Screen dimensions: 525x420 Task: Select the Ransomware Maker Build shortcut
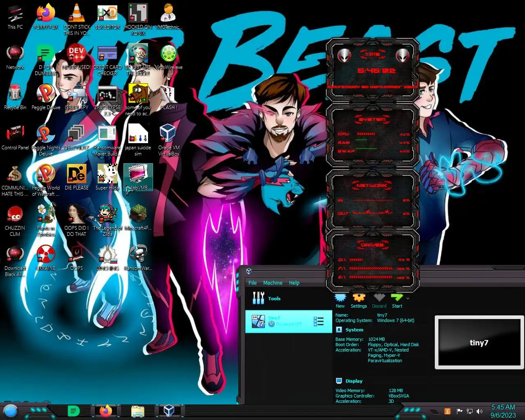[107, 141]
